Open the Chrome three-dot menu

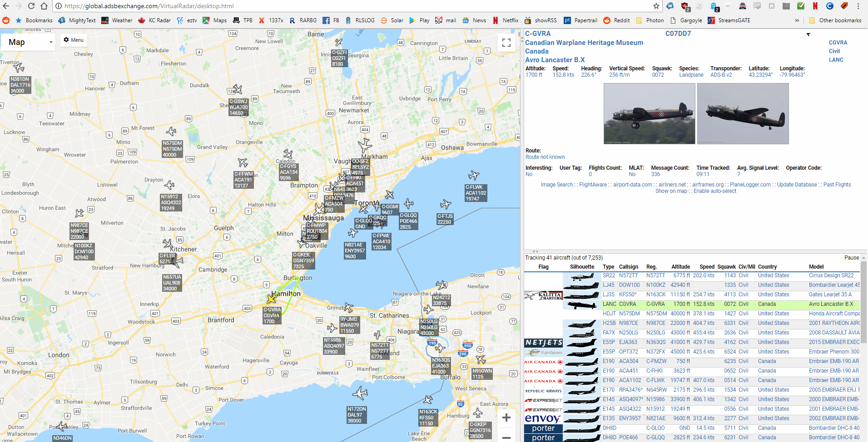[x=858, y=6]
